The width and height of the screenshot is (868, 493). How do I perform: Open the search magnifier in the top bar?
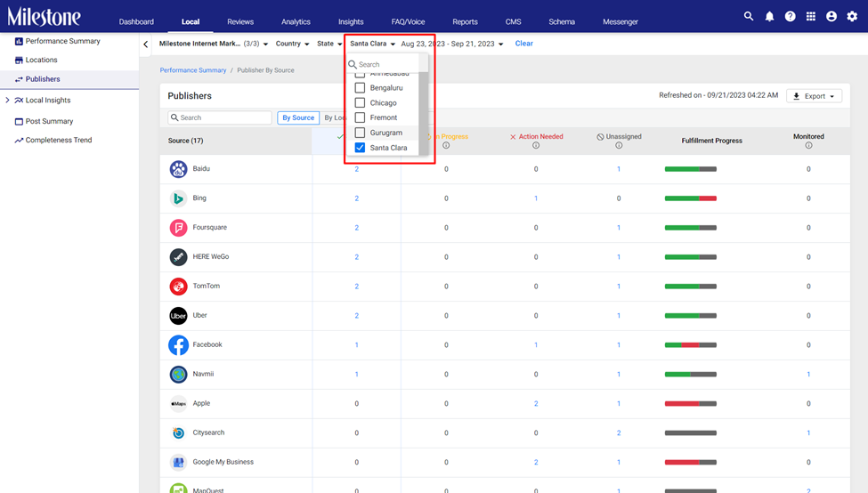pyautogui.click(x=749, y=16)
